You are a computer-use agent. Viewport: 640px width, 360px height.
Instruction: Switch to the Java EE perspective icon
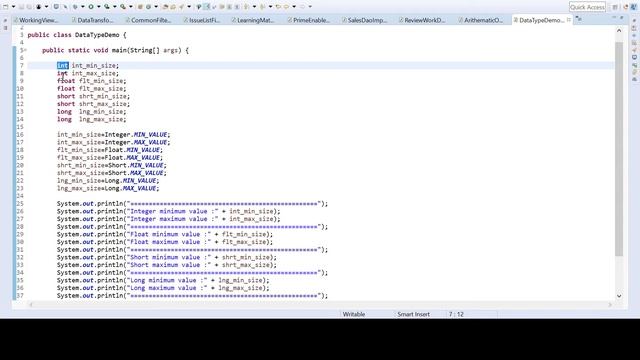[x=626, y=7]
